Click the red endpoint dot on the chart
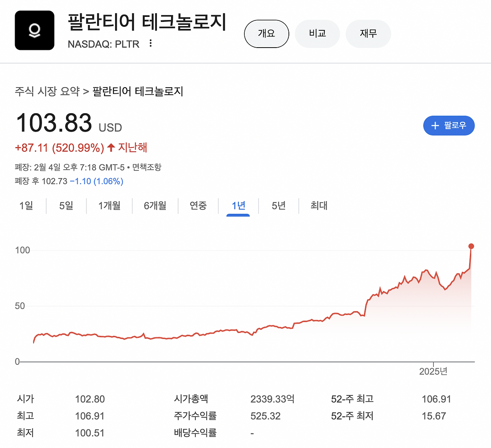This screenshot has height=448, width=491. (471, 246)
